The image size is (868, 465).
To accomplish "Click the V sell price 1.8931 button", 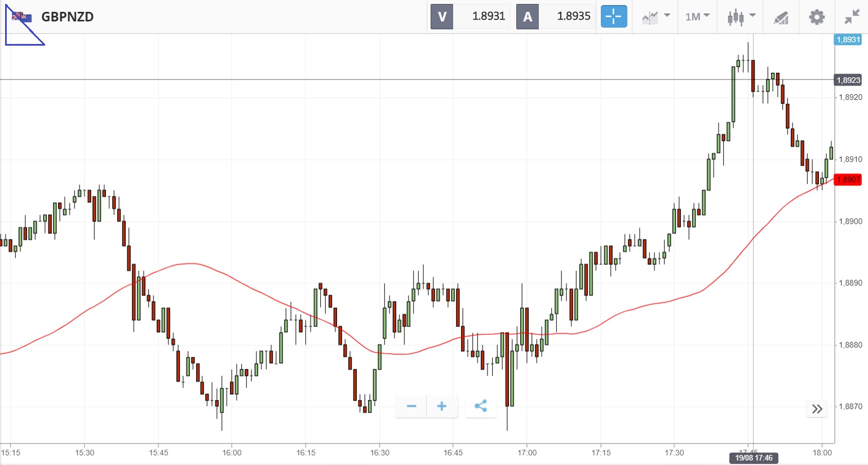I will 470,16.
